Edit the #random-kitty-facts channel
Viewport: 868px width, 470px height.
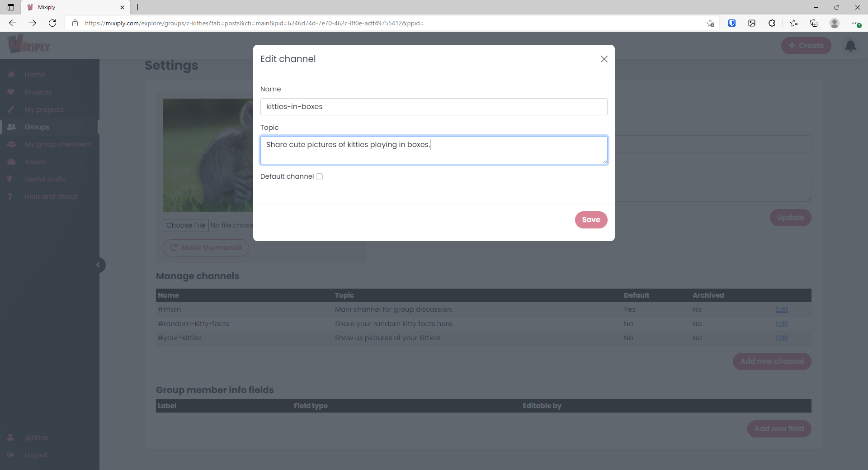pyautogui.click(x=782, y=324)
